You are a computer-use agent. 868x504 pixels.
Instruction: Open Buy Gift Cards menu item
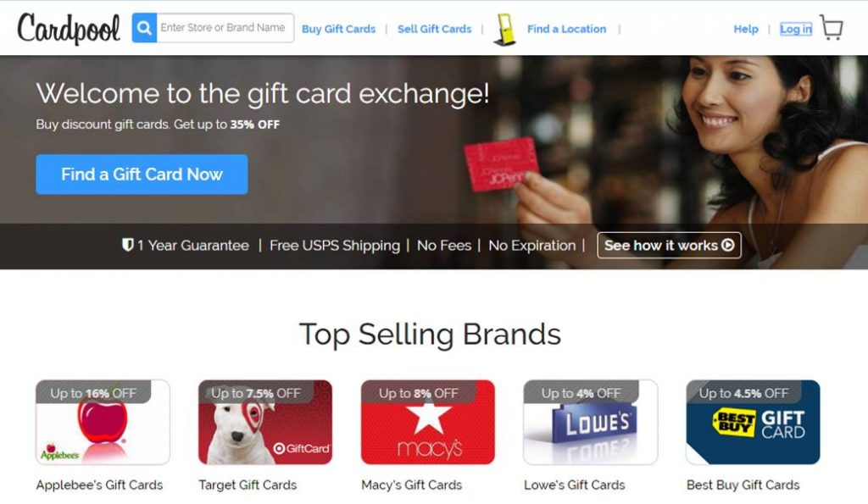338,30
